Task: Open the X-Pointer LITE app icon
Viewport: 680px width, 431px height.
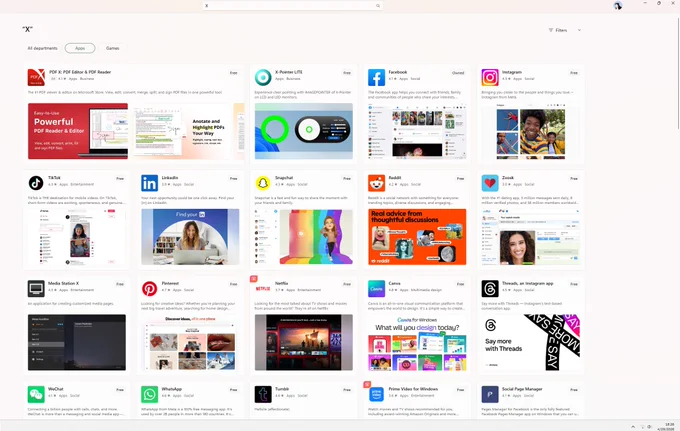Action: pyautogui.click(x=263, y=77)
